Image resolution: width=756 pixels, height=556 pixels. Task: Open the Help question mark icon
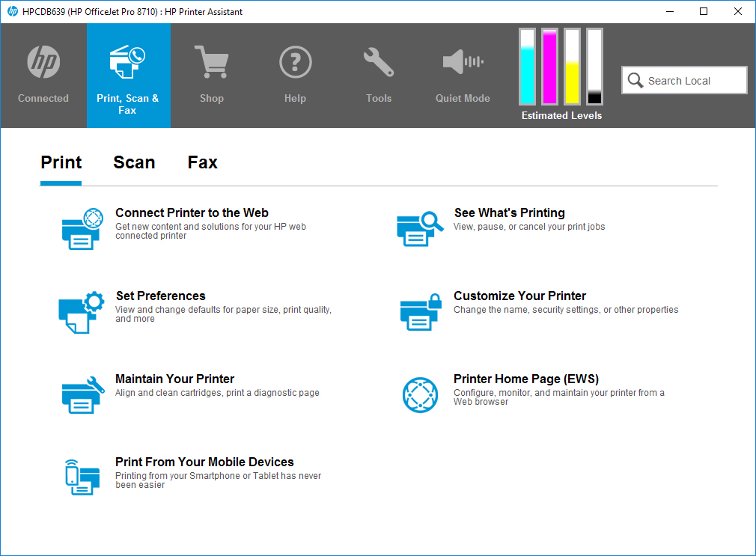[295, 61]
